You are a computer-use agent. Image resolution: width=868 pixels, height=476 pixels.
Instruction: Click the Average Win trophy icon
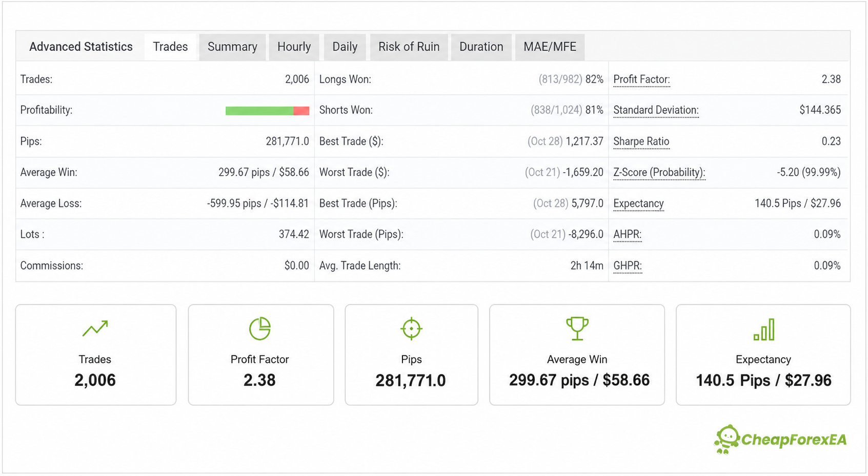coord(577,328)
